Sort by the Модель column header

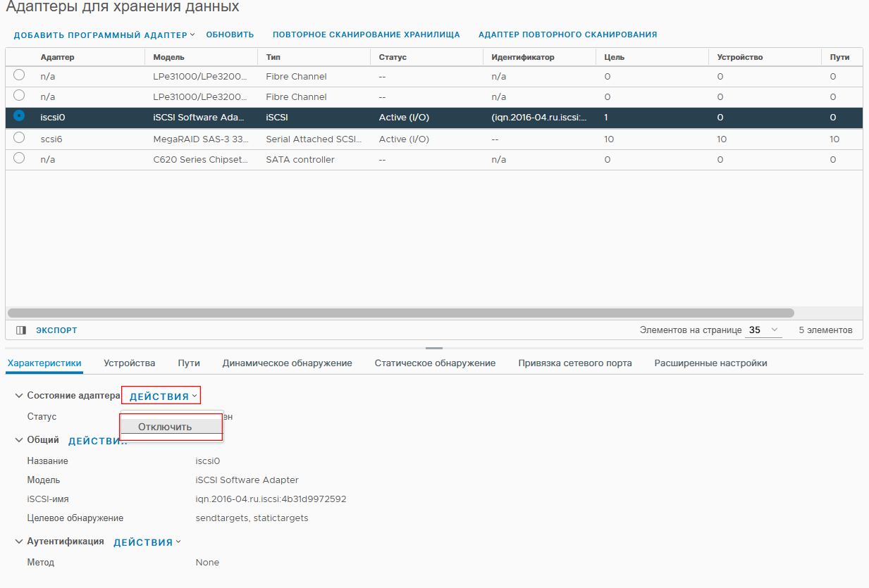(x=168, y=57)
